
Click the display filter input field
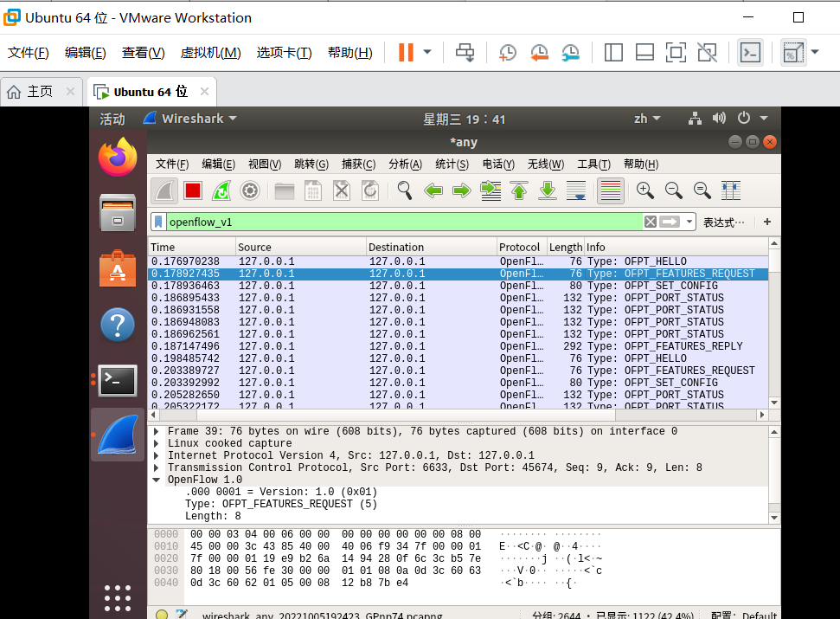pyautogui.click(x=405, y=222)
